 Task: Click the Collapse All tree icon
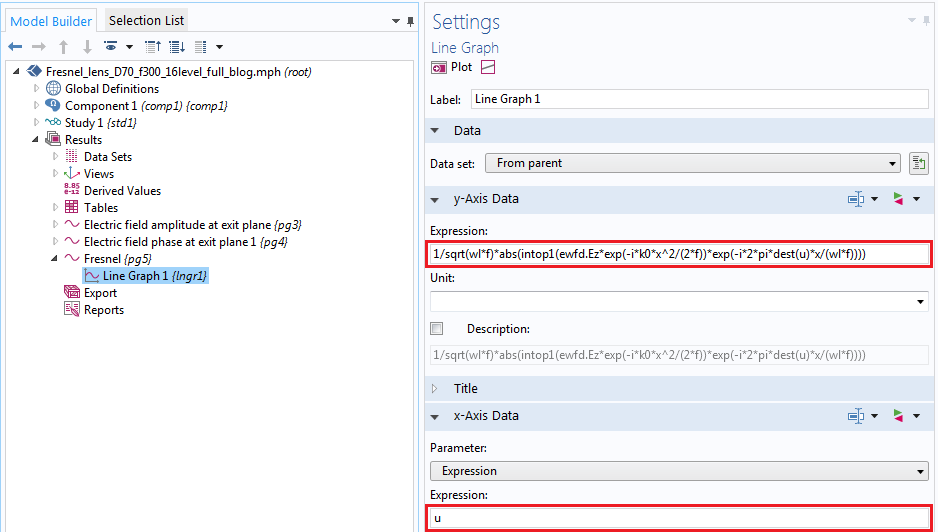coord(153,47)
